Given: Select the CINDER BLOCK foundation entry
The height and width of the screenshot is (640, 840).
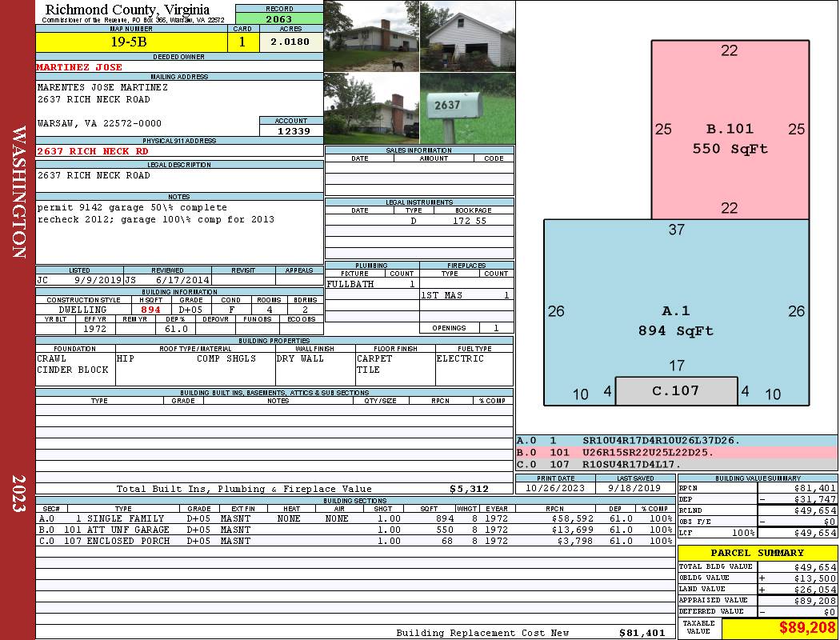Looking at the screenshot, I should coord(72,370).
